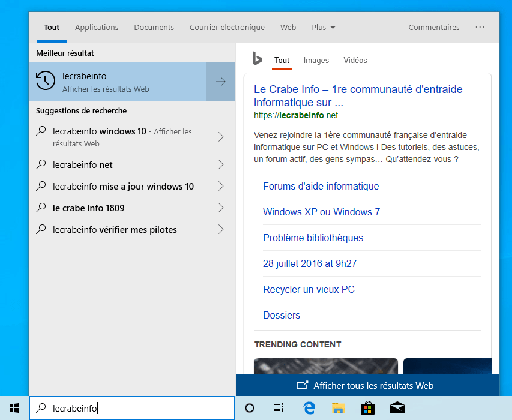The height and width of the screenshot is (420, 512).
Task: Switch to the Web tab
Action: (x=288, y=28)
